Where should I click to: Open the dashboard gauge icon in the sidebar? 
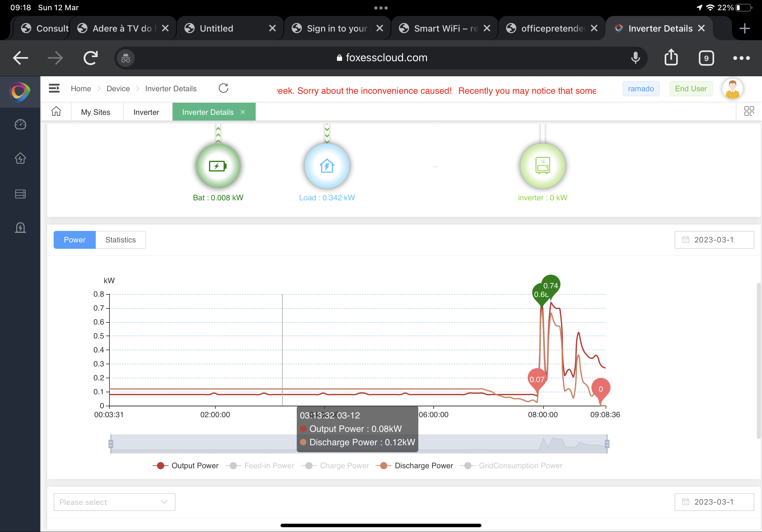[x=20, y=124]
